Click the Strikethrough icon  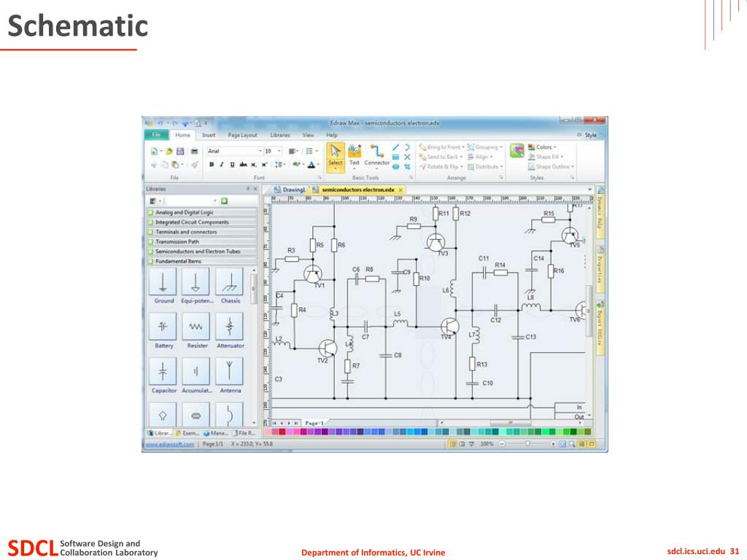coord(243,165)
